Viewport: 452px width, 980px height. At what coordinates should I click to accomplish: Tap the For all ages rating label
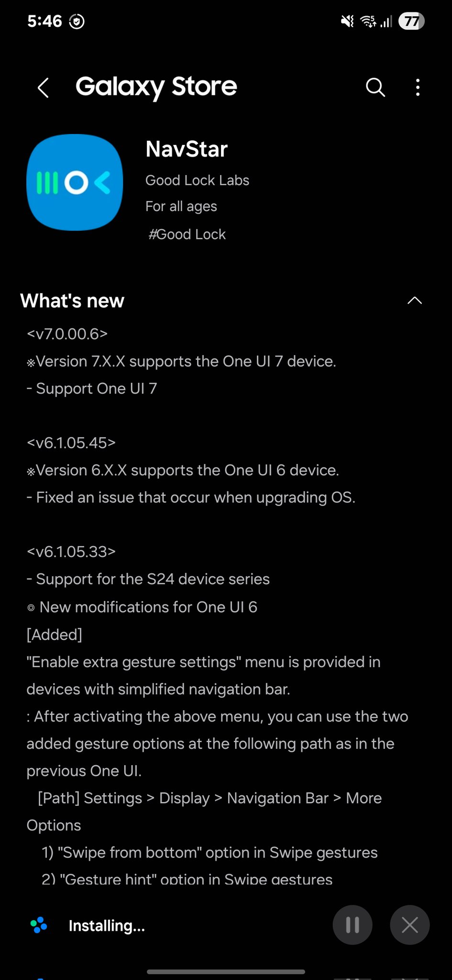[181, 206]
